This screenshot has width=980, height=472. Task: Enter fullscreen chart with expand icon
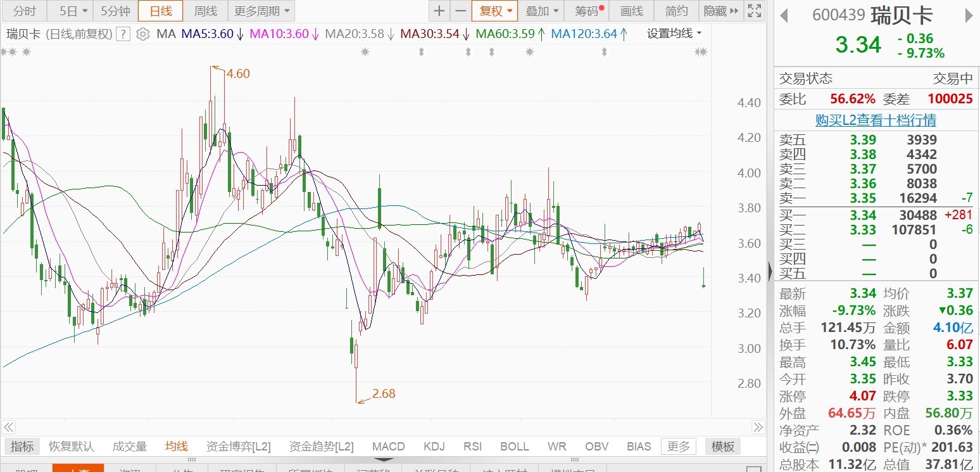[x=753, y=11]
